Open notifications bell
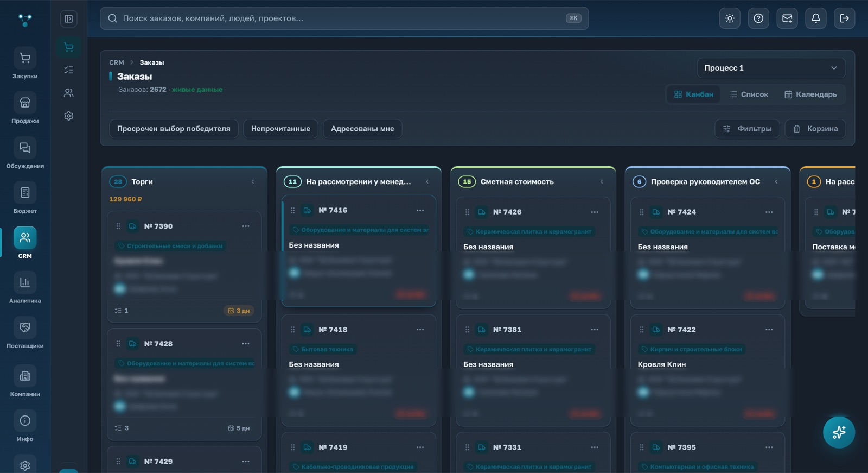868x473 pixels. 816,18
